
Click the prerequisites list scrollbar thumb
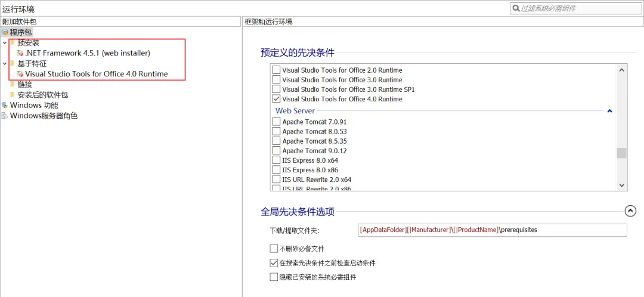click(621, 153)
